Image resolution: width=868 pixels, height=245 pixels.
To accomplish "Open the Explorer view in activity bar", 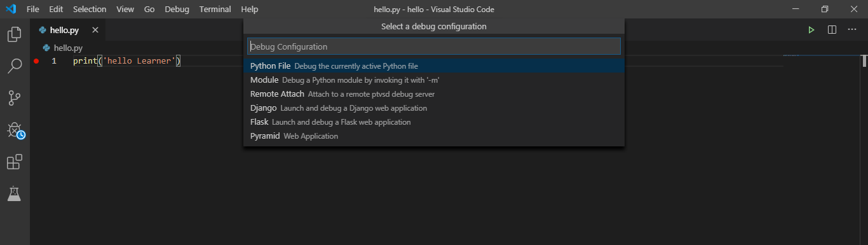I will [14, 34].
